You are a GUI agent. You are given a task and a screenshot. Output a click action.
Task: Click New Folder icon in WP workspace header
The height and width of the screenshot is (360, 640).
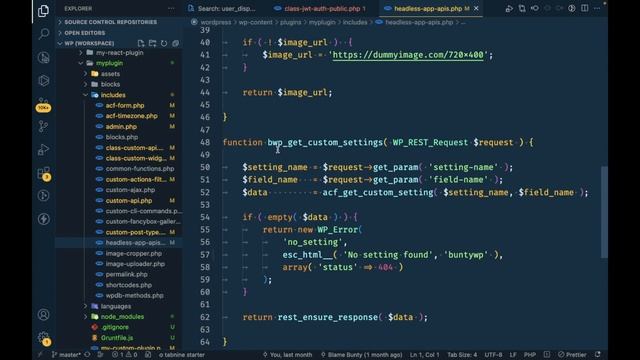[x=152, y=43]
